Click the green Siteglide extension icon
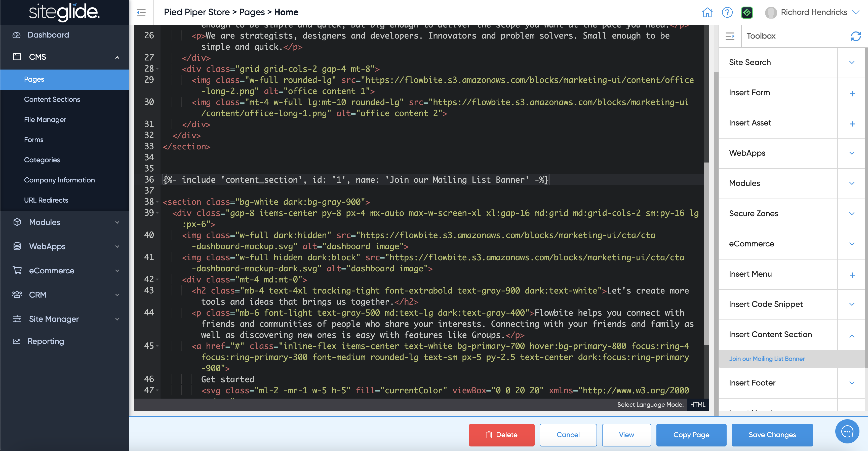This screenshot has width=868, height=451. tap(747, 13)
